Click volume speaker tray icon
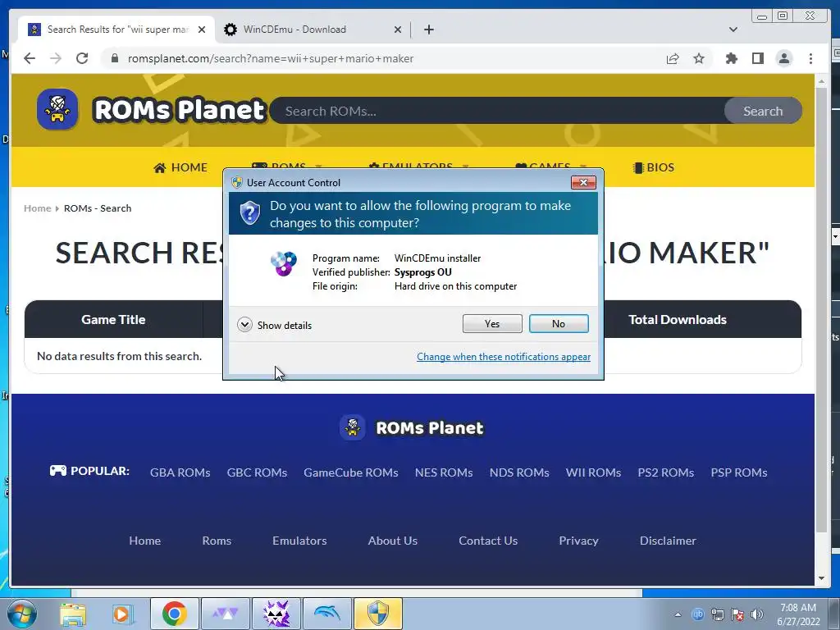 pos(757,614)
